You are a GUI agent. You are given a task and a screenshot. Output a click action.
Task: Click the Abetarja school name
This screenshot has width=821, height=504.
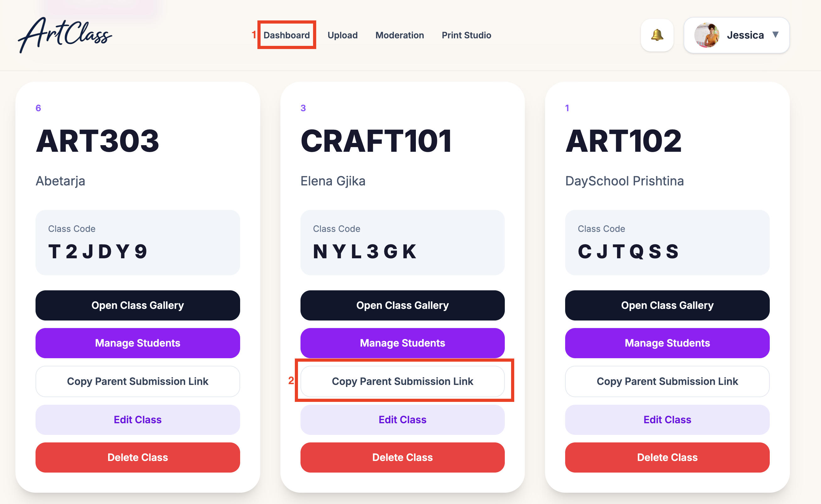60,181
